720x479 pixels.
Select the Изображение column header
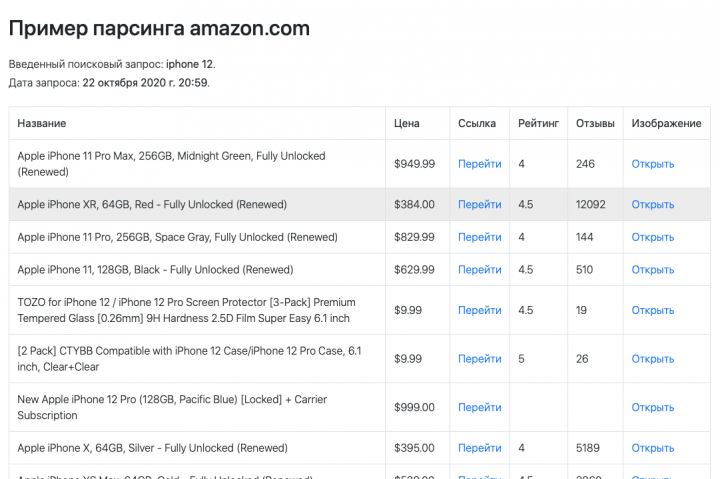click(666, 123)
